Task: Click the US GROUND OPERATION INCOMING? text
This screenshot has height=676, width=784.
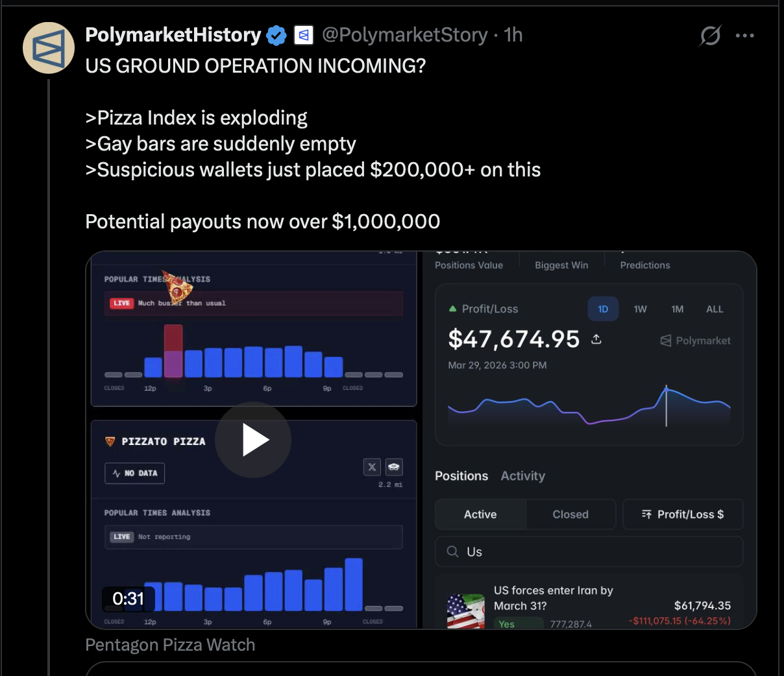Action: pyautogui.click(x=256, y=66)
